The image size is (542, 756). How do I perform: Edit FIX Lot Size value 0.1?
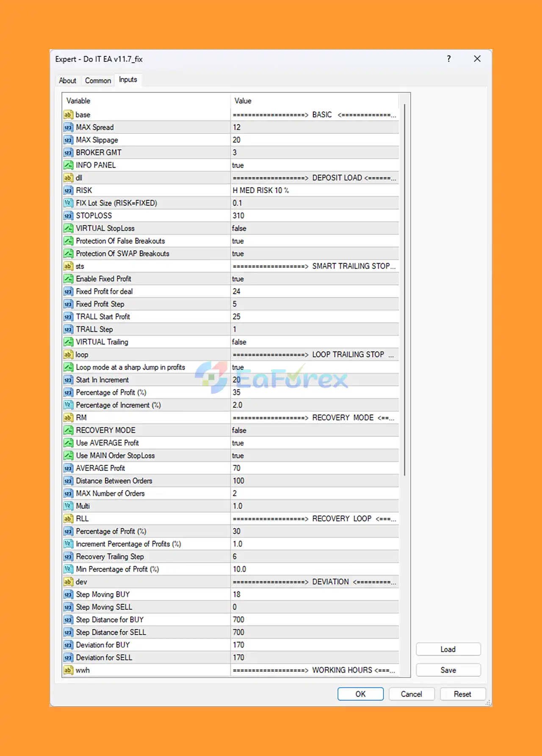(315, 203)
